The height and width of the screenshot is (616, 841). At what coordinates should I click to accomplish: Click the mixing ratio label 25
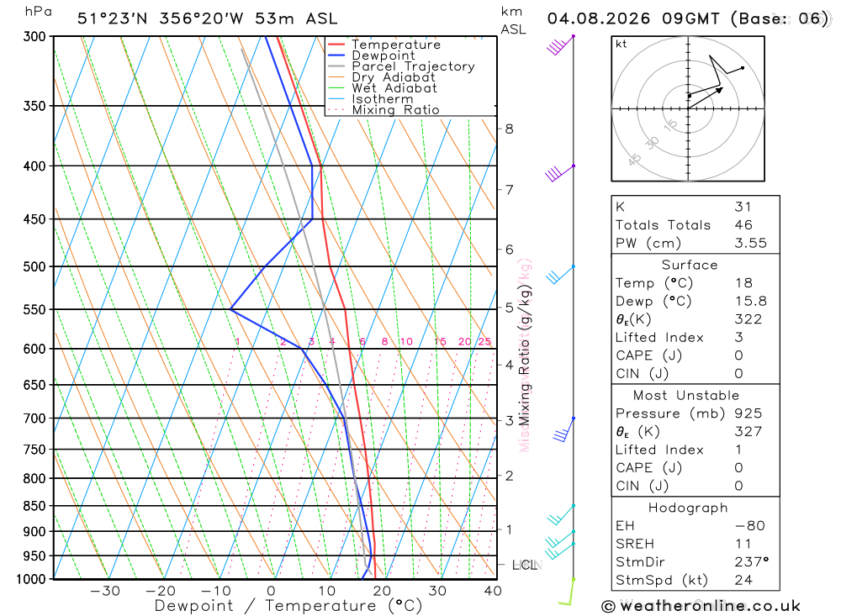coord(485,341)
